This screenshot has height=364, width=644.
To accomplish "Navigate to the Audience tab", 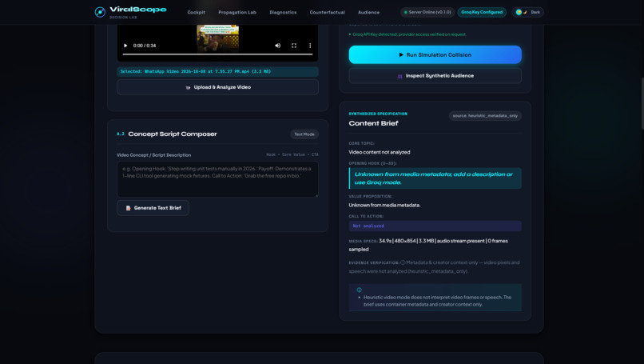I will pyautogui.click(x=369, y=12).
